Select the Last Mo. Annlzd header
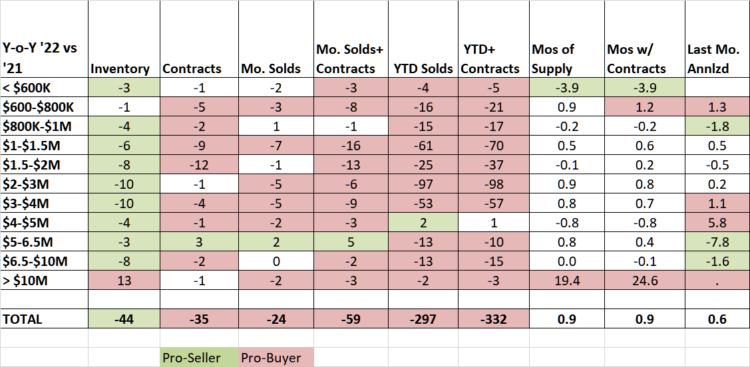The image size is (750, 367). pyautogui.click(x=717, y=39)
